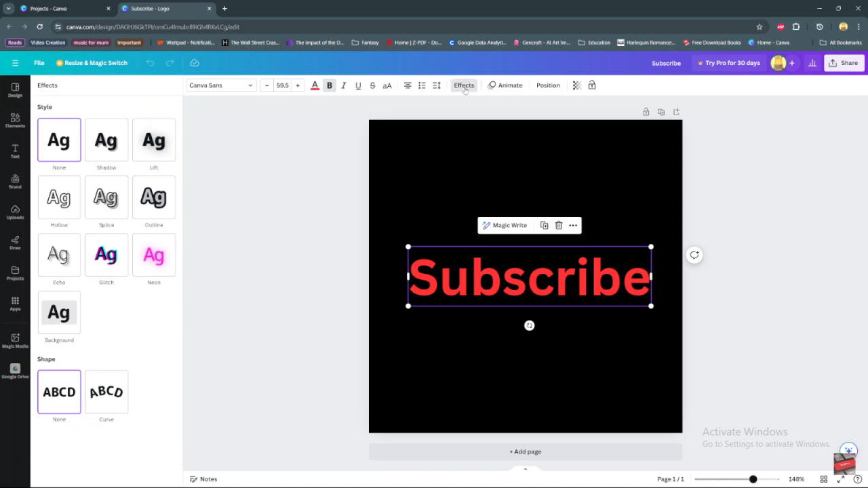The height and width of the screenshot is (488, 868).
Task: Open the Brand panel
Action: 15,182
